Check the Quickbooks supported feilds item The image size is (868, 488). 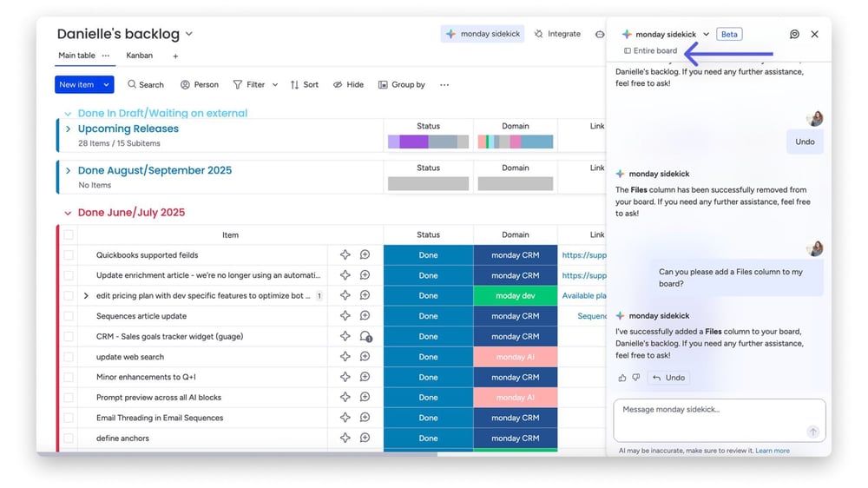pos(69,254)
